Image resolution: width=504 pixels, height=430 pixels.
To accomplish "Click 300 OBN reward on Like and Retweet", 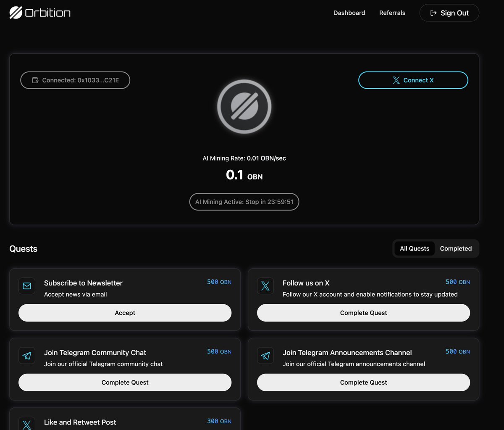I will click(x=219, y=421).
